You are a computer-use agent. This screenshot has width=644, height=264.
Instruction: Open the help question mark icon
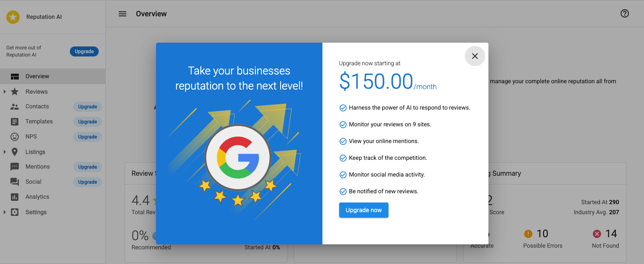(x=625, y=14)
